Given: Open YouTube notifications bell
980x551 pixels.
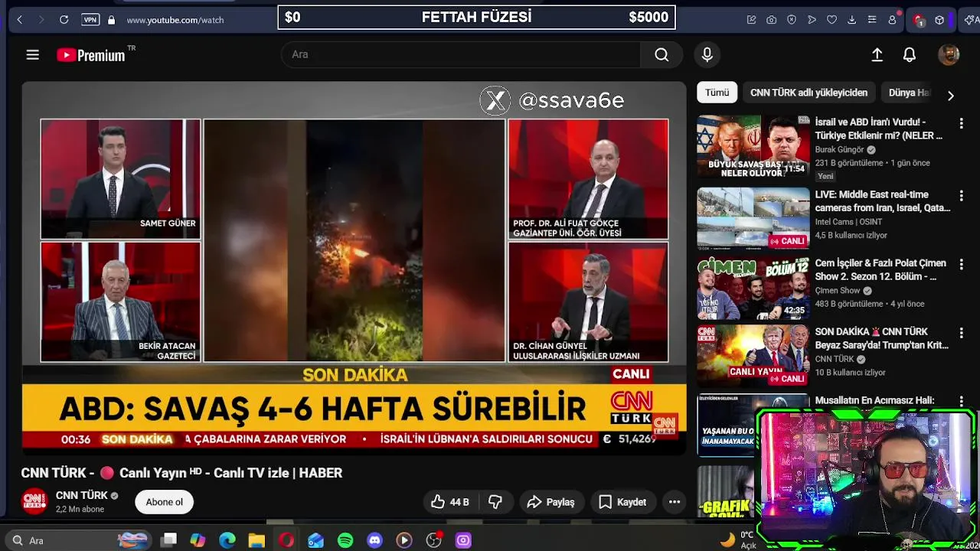Looking at the screenshot, I should tap(910, 54).
